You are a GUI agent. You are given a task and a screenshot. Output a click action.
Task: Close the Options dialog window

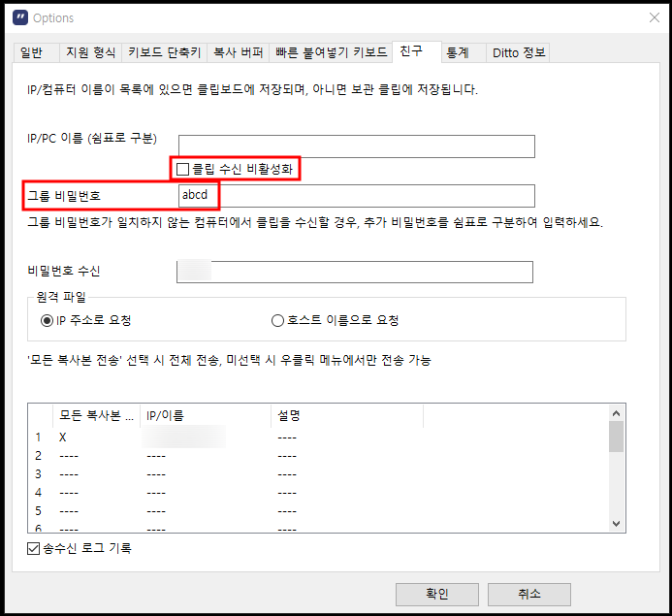point(654,17)
